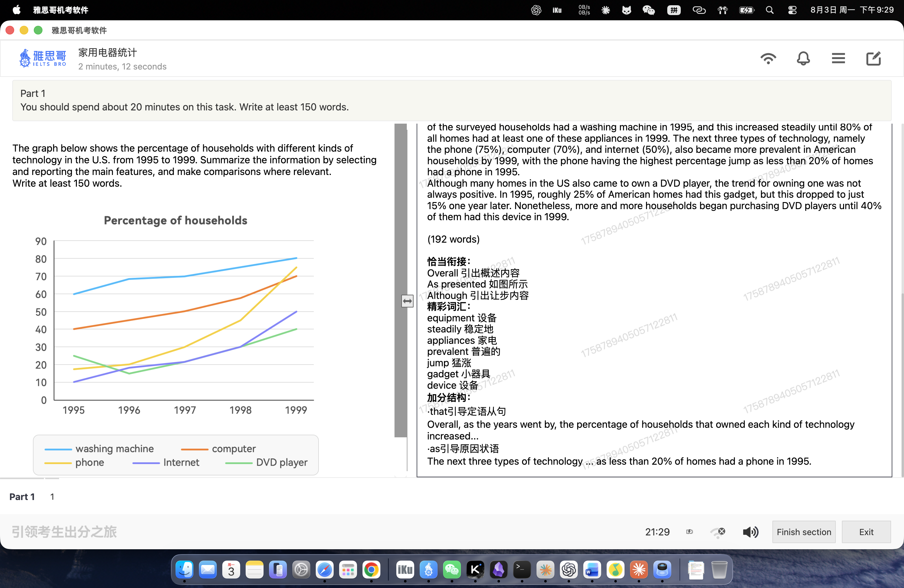Open the hamburger menu in exam header
The image size is (904, 588).
(x=838, y=58)
